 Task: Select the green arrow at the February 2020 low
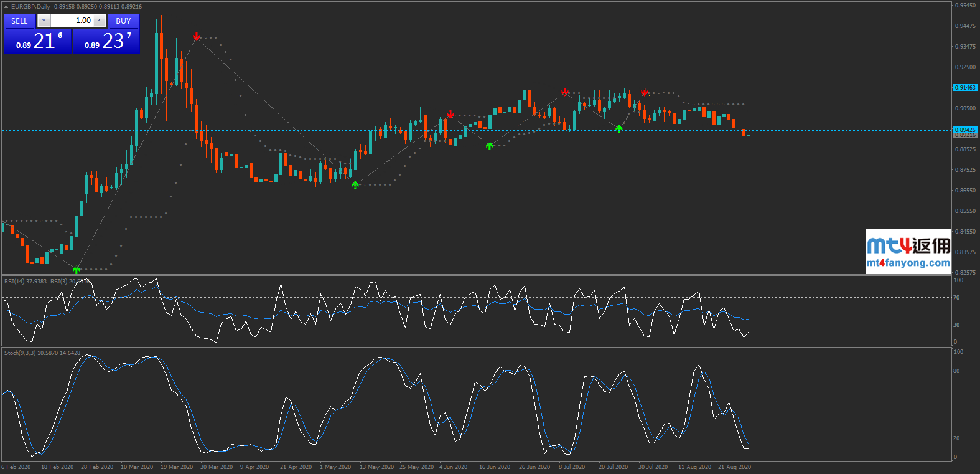(x=76, y=270)
